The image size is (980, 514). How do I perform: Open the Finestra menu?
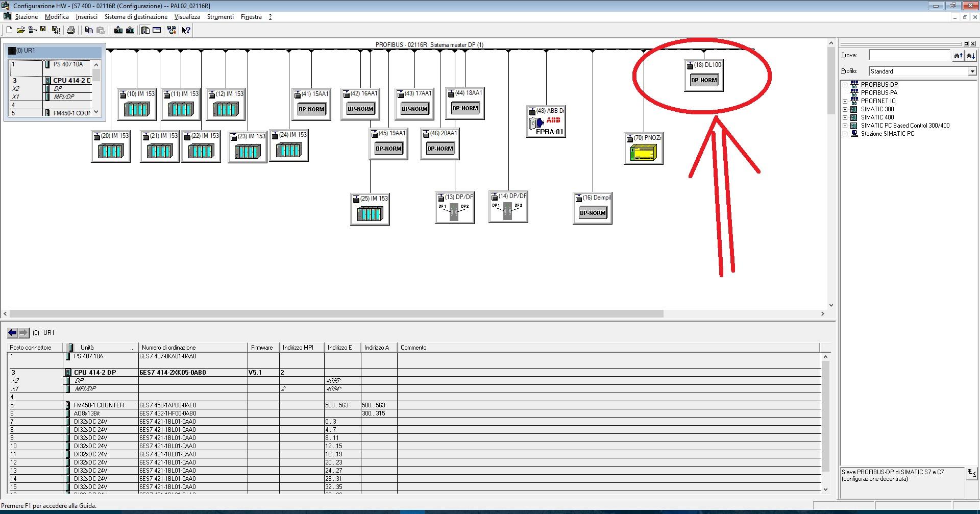tap(251, 17)
